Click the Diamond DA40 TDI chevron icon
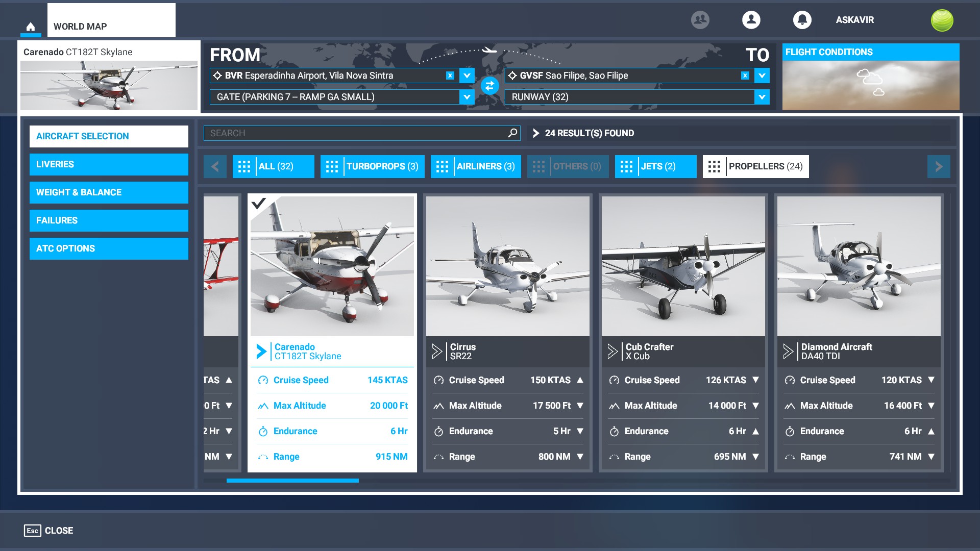This screenshot has width=980, height=551. (x=788, y=352)
